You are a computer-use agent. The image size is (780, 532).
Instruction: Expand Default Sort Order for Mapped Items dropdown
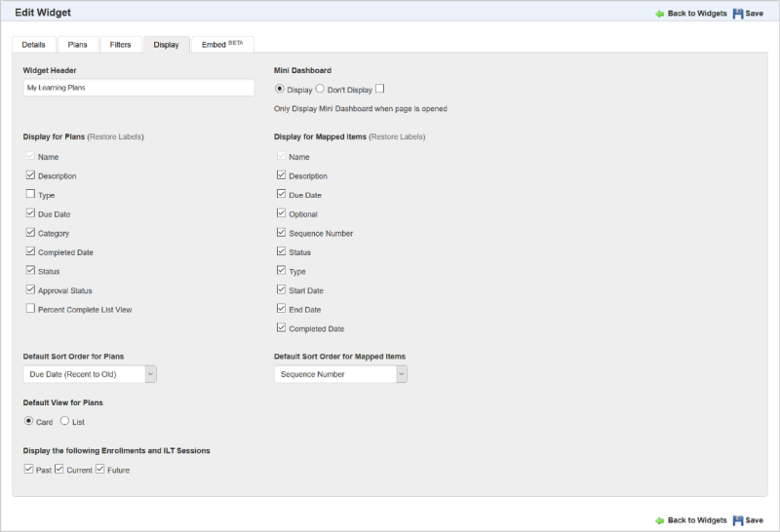point(340,374)
